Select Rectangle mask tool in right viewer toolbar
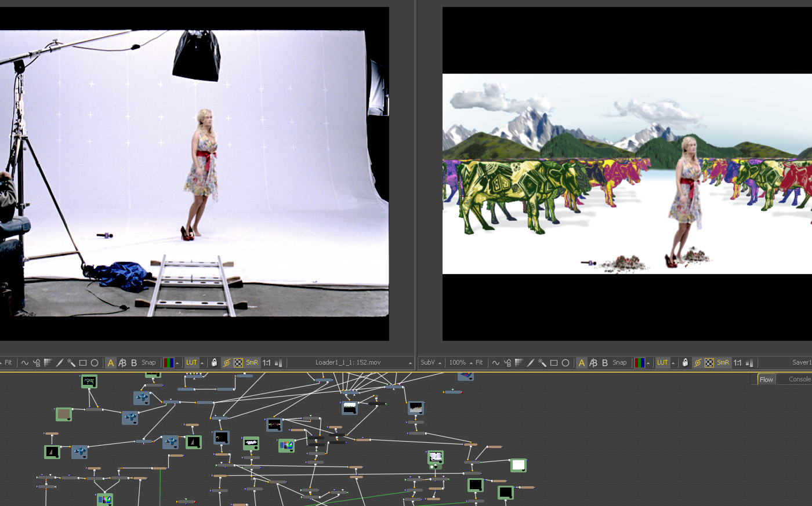The height and width of the screenshot is (506, 812). [554, 363]
